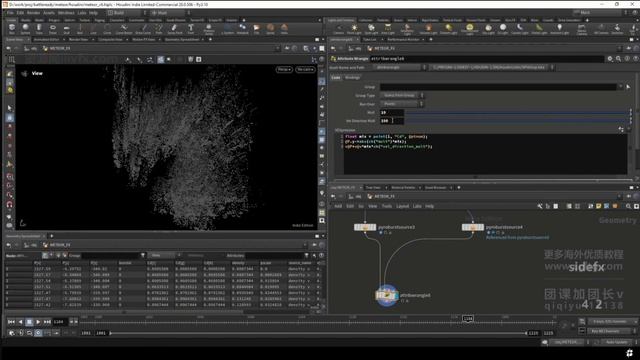
Task: Switch to the Bindings tab
Action: pos(352,78)
